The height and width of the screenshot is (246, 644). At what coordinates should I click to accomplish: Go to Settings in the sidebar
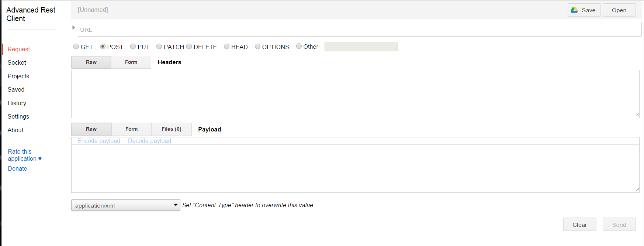[x=18, y=117]
